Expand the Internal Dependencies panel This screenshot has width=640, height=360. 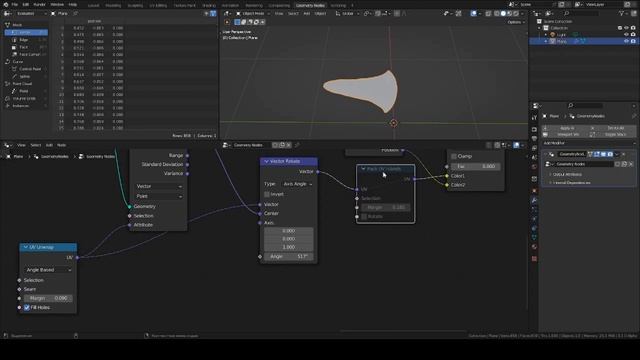[x=572, y=182]
